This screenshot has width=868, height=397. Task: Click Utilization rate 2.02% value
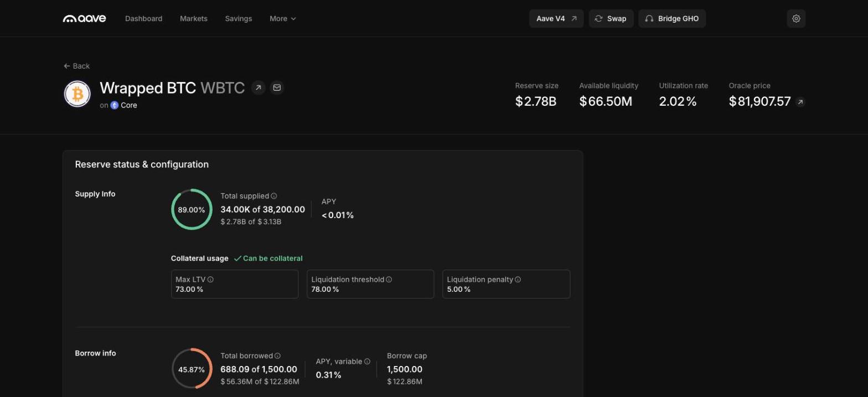click(678, 101)
